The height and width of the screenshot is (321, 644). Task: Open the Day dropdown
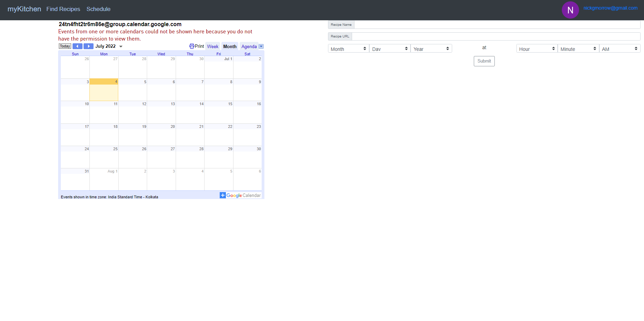click(x=390, y=48)
